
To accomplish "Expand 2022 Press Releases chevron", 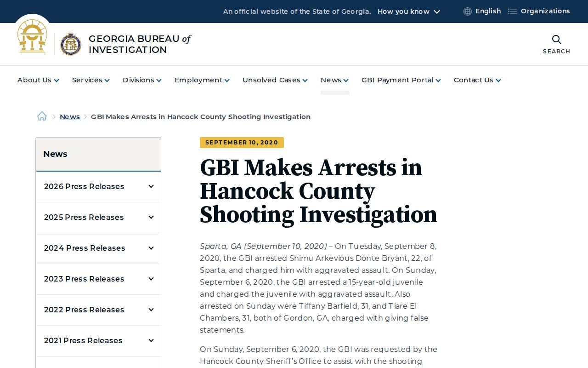I will click(151, 310).
